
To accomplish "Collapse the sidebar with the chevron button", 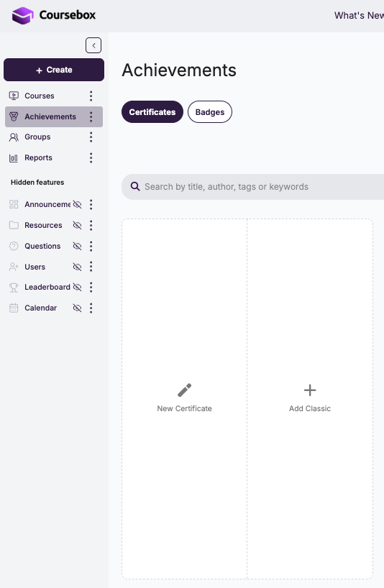I will (x=93, y=45).
